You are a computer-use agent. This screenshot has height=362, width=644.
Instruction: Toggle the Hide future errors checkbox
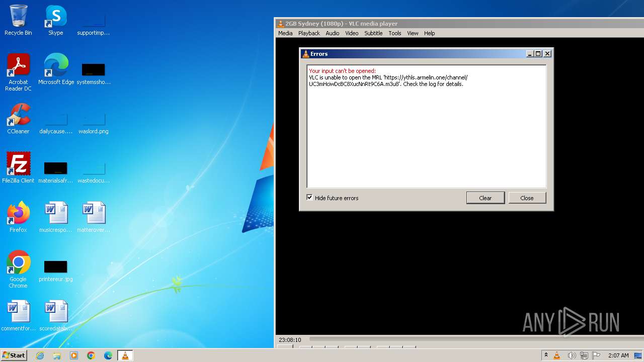(x=310, y=198)
